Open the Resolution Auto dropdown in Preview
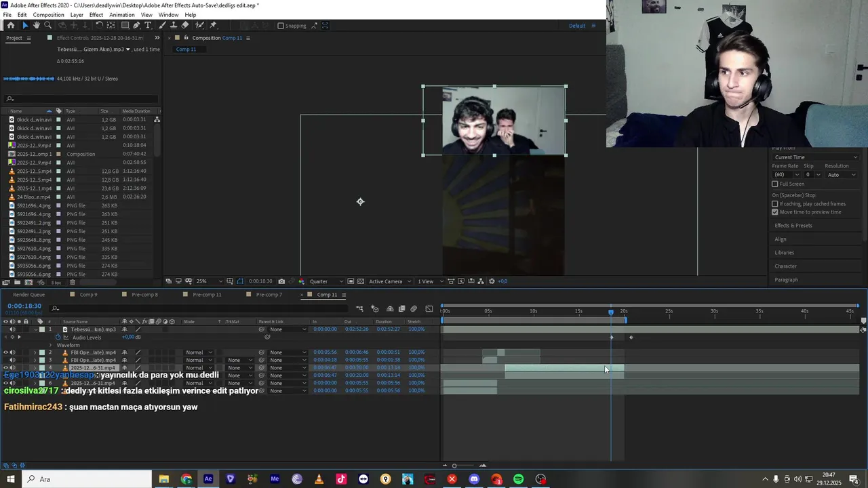Viewport: 868px width, 488px height. click(842, 175)
